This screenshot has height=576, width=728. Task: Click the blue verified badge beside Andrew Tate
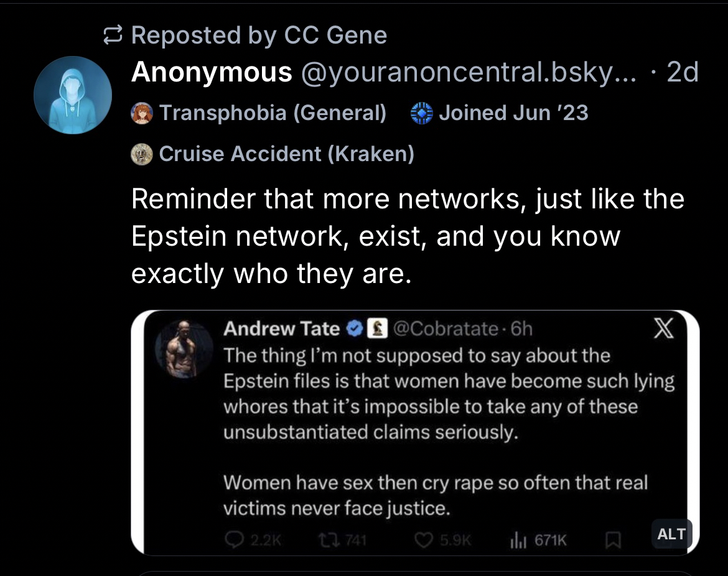354,328
